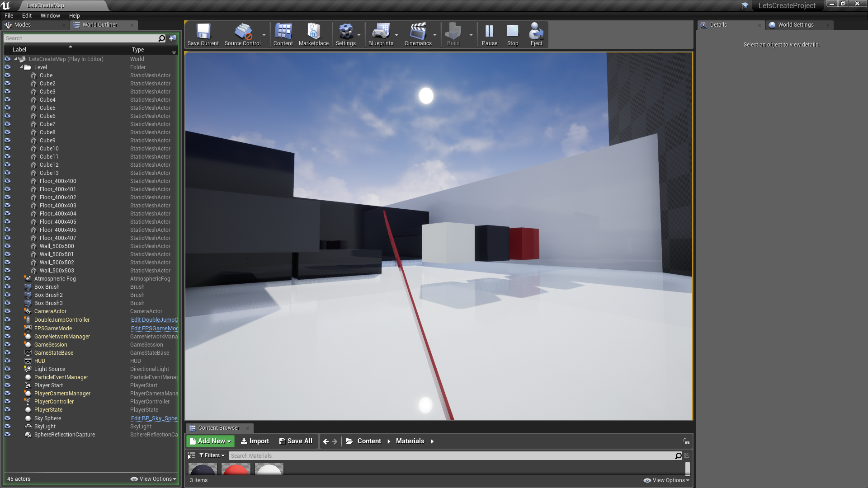Viewport: 868px width, 488px height.
Task: Toggle visibility of Cube5 actor
Action: point(7,108)
